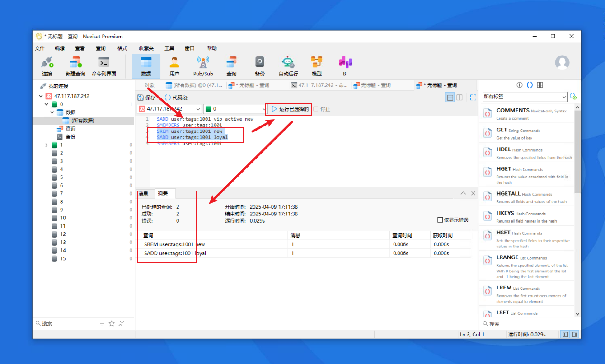Switch to the 消息 result tab
The width and height of the screenshot is (605, 364).
click(143, 193)
